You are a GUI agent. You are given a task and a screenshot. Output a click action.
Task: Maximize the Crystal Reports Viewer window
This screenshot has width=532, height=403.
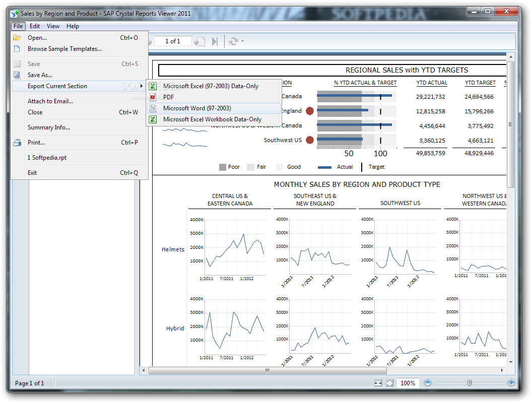click(x=487, y=12)
